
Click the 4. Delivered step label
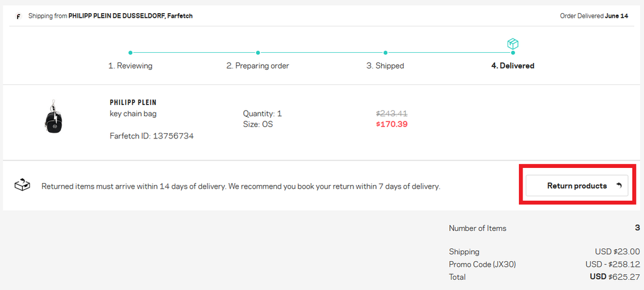pyautogui.click(x=513, y=65)
